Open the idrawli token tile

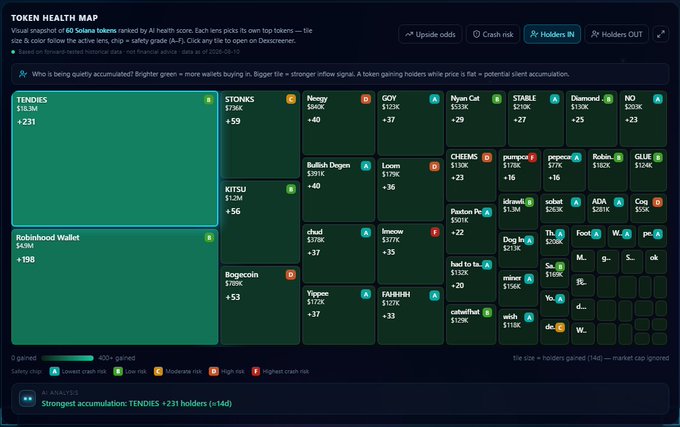[x=518, y=212]
